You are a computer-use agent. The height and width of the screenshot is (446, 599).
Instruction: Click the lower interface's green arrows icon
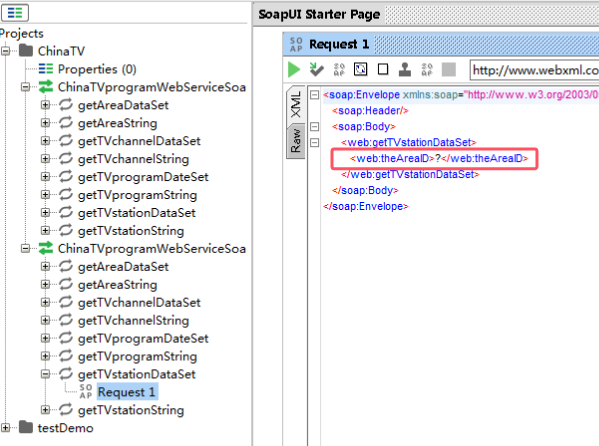coord(46,248)
